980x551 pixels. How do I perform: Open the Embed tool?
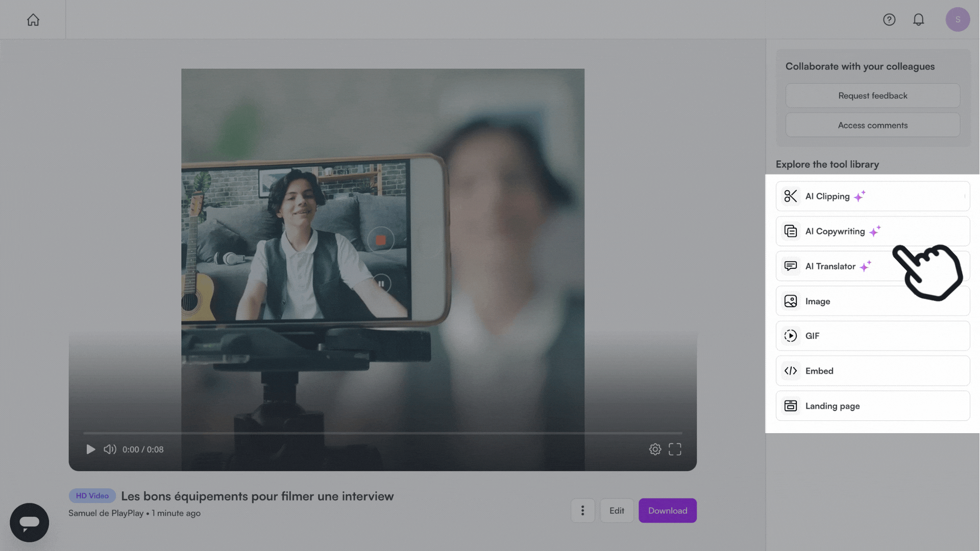[x=873, y=371]
